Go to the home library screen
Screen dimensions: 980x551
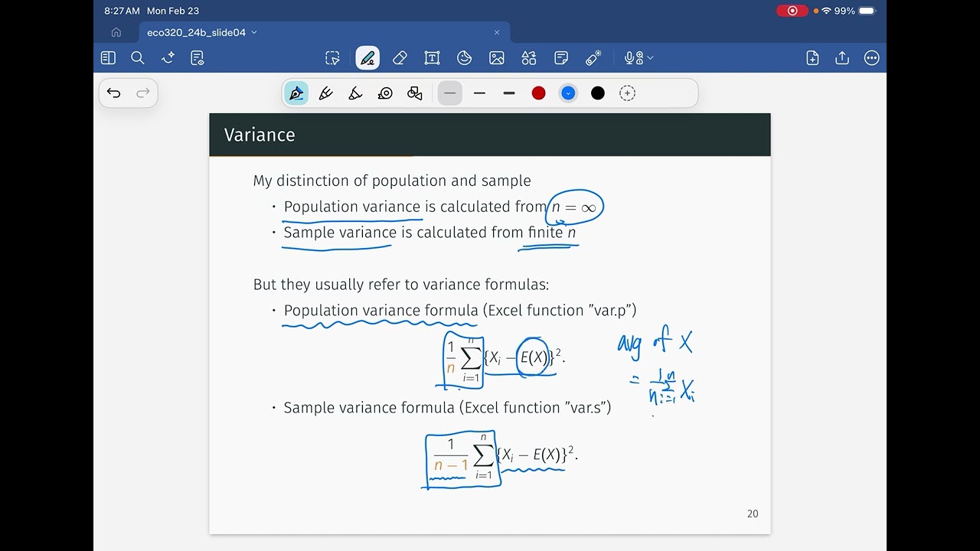[116, 32]
